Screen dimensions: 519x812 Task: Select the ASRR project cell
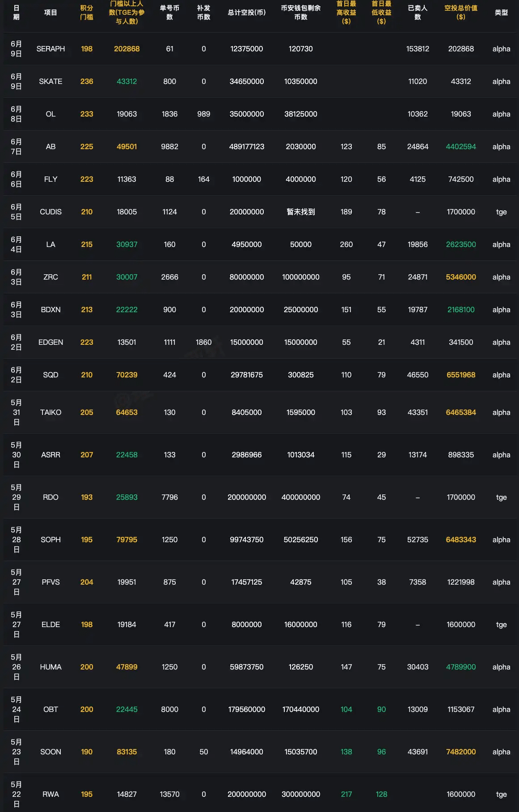point(51,455)
